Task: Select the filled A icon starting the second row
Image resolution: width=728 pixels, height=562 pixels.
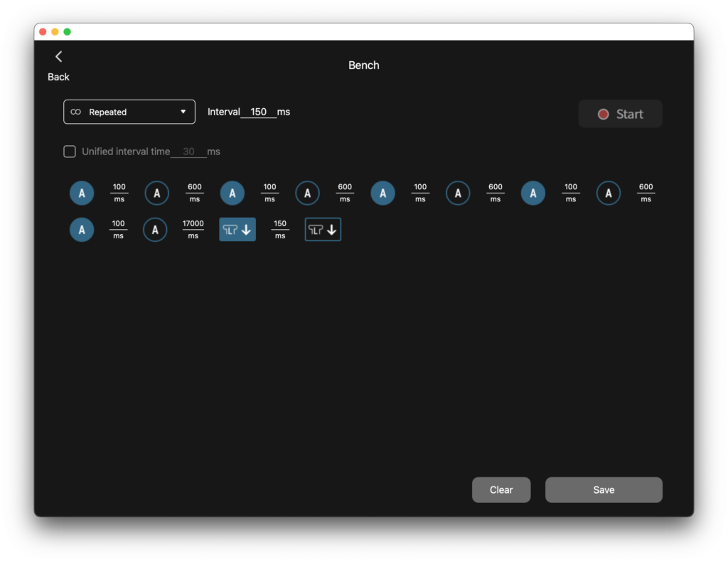Action: click(x=82, y=230)
